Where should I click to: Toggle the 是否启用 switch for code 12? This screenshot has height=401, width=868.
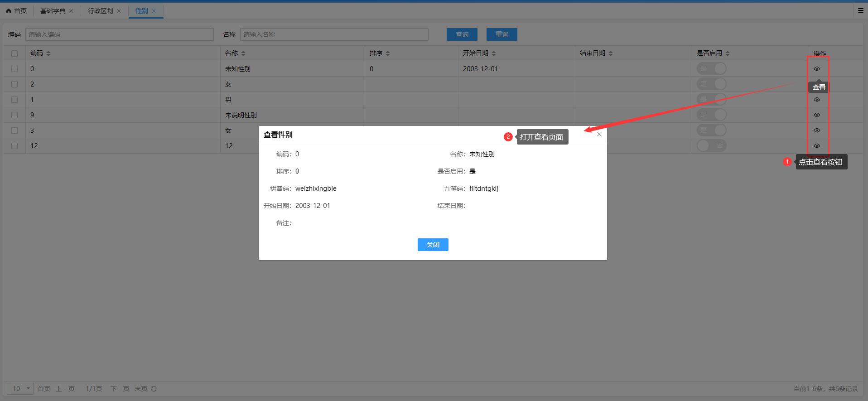(x=711, y=146)
